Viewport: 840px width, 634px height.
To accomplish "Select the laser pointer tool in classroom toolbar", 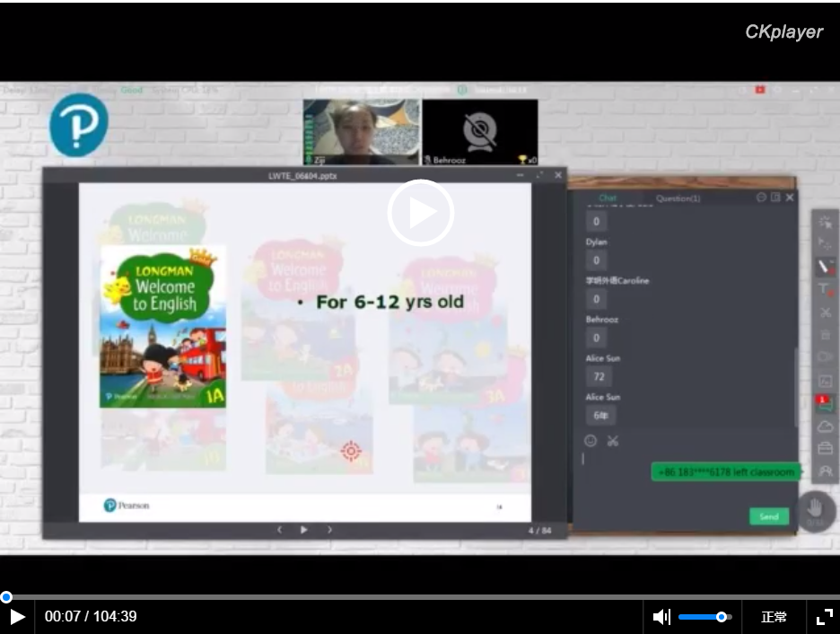I will pos(825,221).
